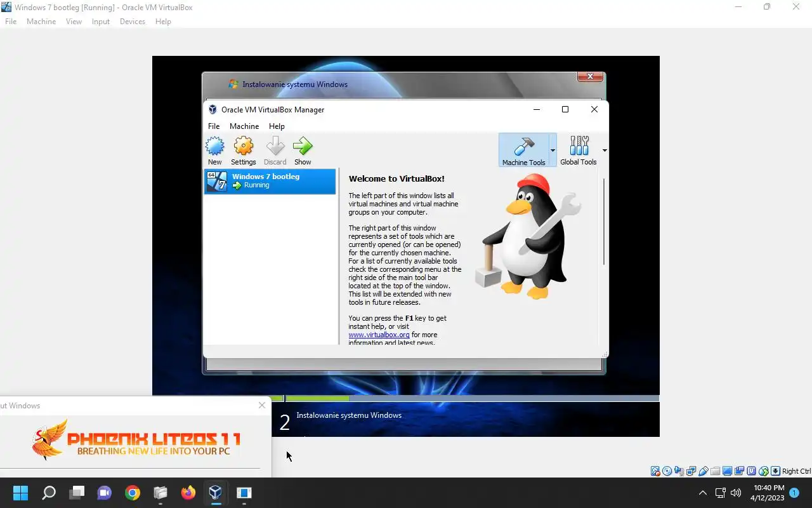
Task: Click the green installation progress bar
Action: 317,399
